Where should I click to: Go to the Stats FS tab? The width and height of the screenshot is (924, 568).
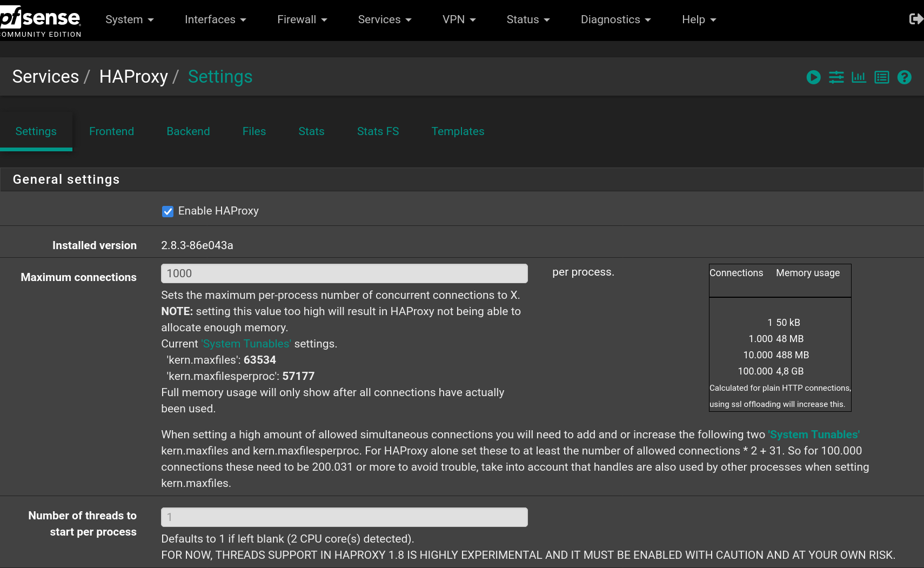(378, 131)
